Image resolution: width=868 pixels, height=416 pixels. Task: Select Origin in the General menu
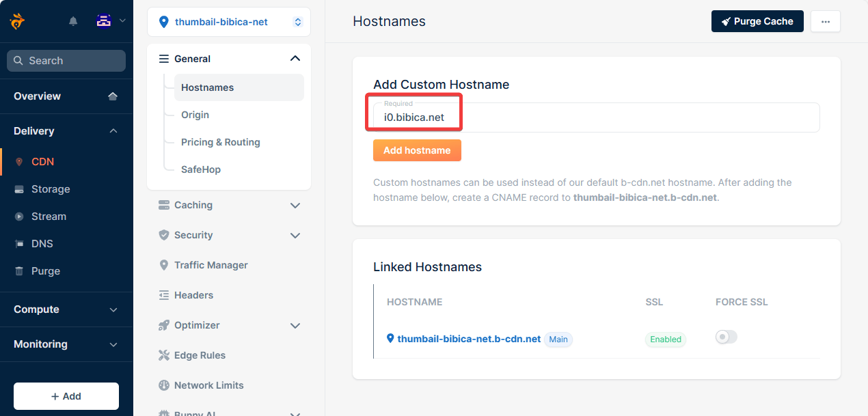tap(195, 115)
